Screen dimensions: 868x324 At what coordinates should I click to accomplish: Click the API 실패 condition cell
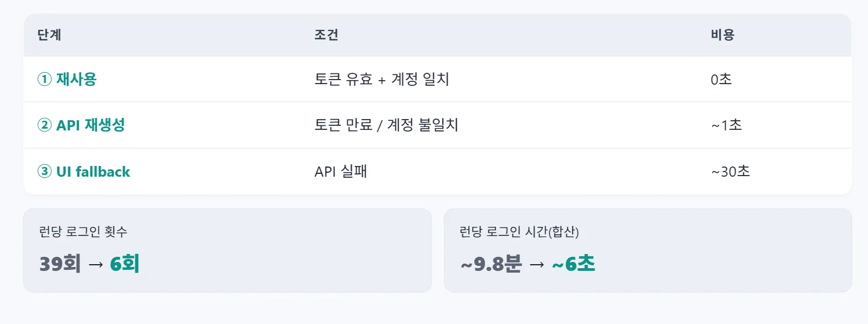[x=341, y=172]
